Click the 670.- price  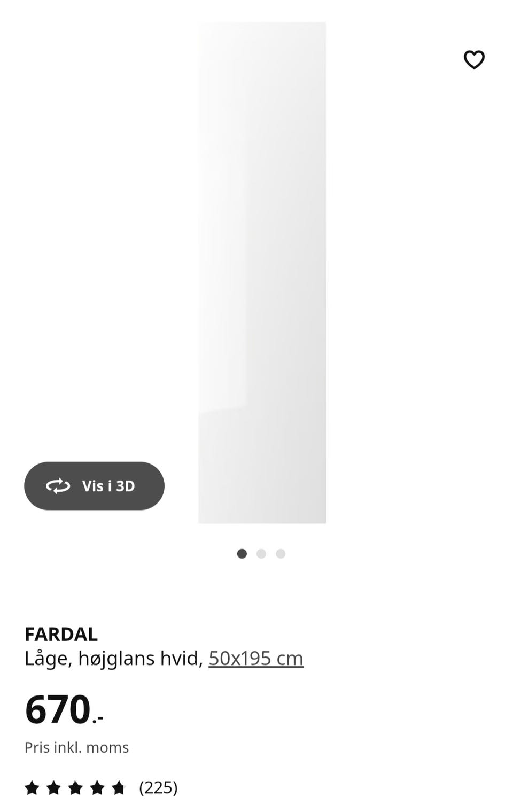pyautogui.click(x=64, y=709)
